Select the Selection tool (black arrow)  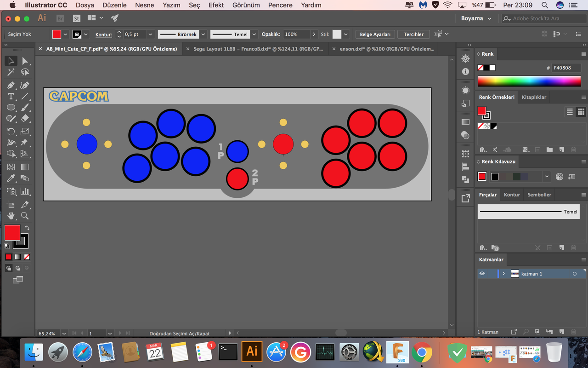pos(11,61)
